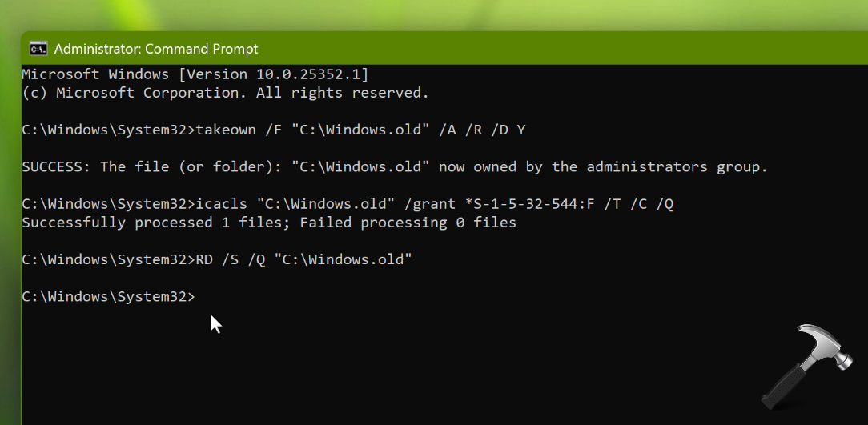Click the "Failed processing 0 files" text
Screen dimensions: 868x425
(x=408, y=223)
